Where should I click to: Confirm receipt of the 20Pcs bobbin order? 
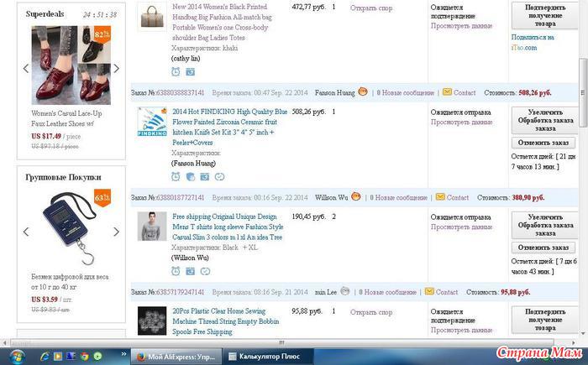[545, 320]
